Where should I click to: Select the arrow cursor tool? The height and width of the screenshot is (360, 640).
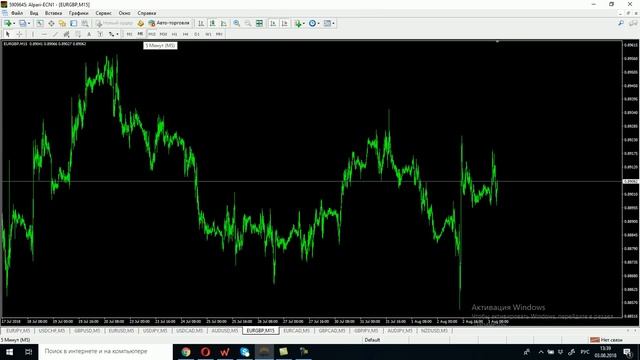coord(8,34)
